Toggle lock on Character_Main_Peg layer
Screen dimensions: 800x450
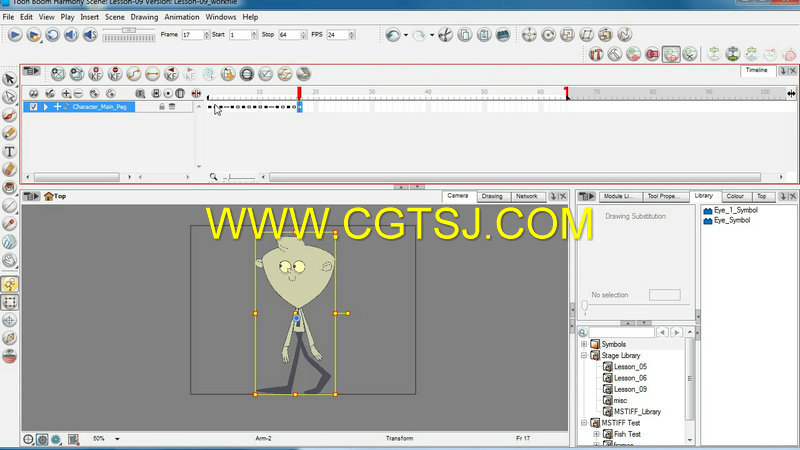point(161,107)
